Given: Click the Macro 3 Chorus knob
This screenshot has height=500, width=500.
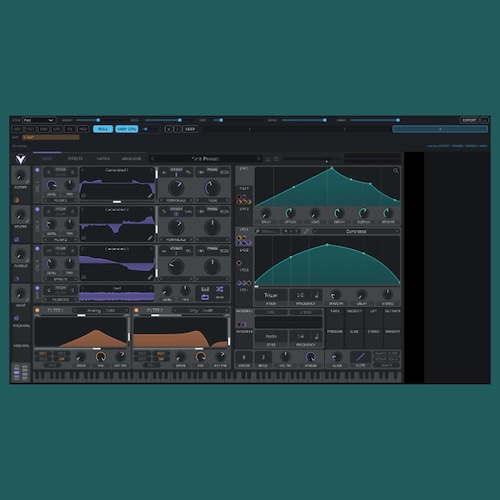Looking at the screenshot, I should 21,255.
